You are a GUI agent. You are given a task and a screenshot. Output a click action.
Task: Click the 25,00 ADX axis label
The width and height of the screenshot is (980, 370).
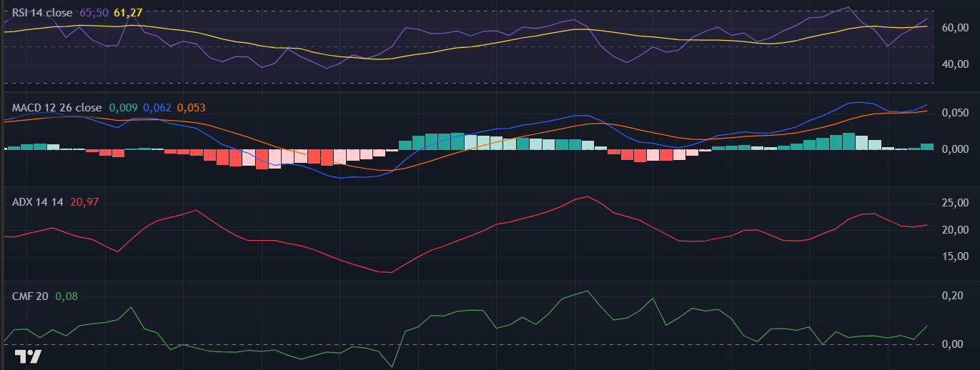click(956, 204)
